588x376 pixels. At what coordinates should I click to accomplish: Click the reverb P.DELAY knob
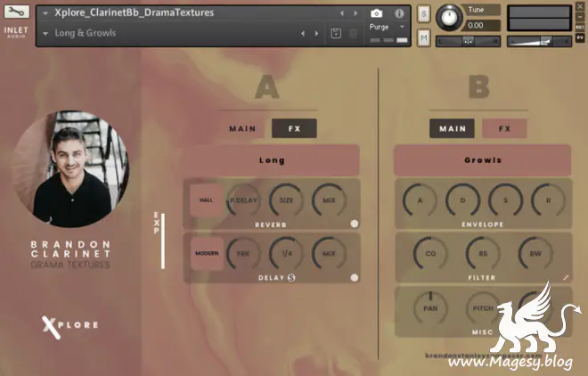(x=243, y=200)
